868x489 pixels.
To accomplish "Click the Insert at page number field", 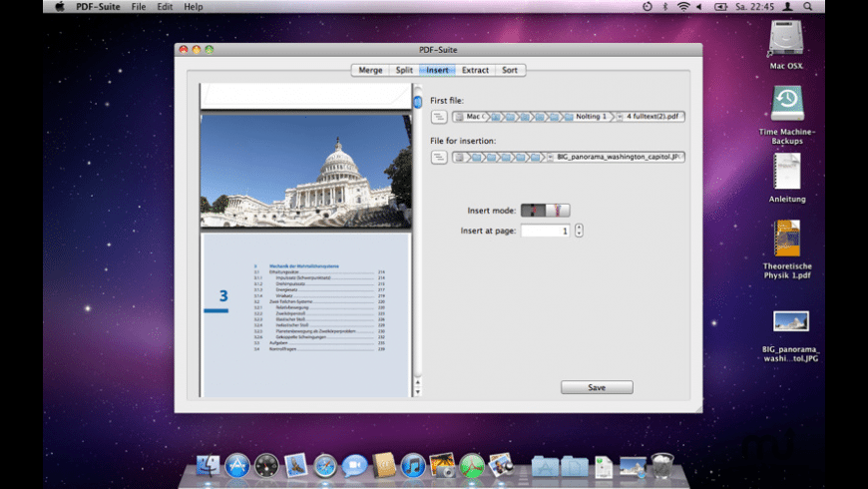I will coord(546,231).
